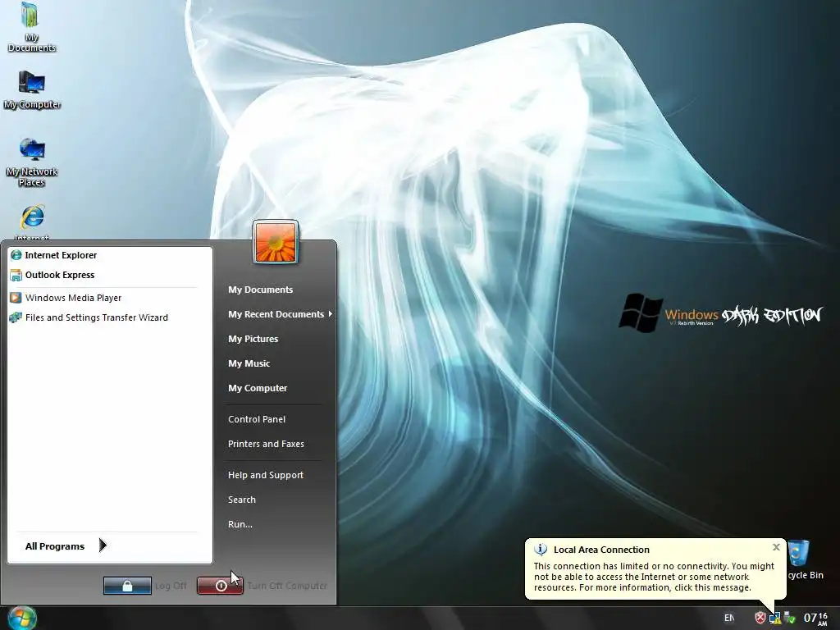Image resolution: width=840 pixels, height=630 pixels.
Task: Click the user account picture thumbnail
Action: [x=276, y=243]
